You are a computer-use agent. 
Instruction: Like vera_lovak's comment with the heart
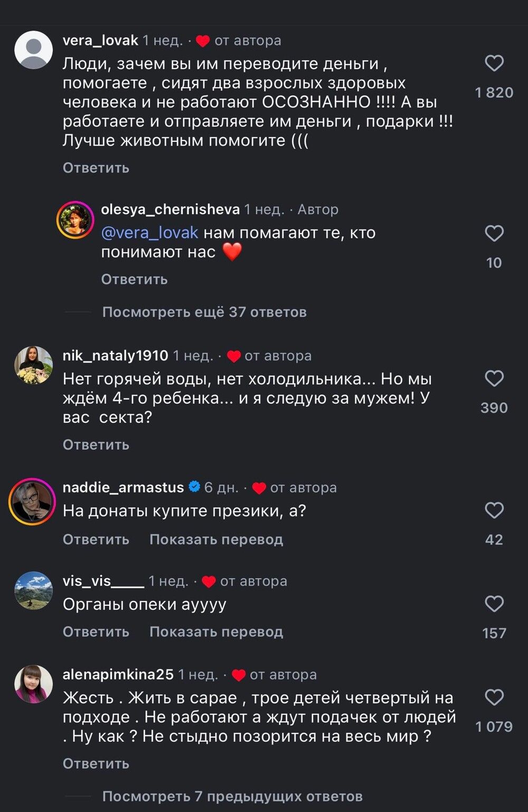494,64
